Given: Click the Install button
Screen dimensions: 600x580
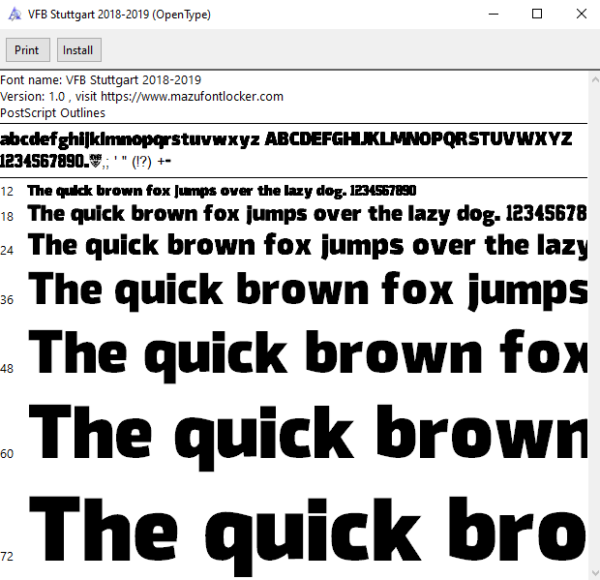Looking at the screenshot, I should click(x=79, y=50).
